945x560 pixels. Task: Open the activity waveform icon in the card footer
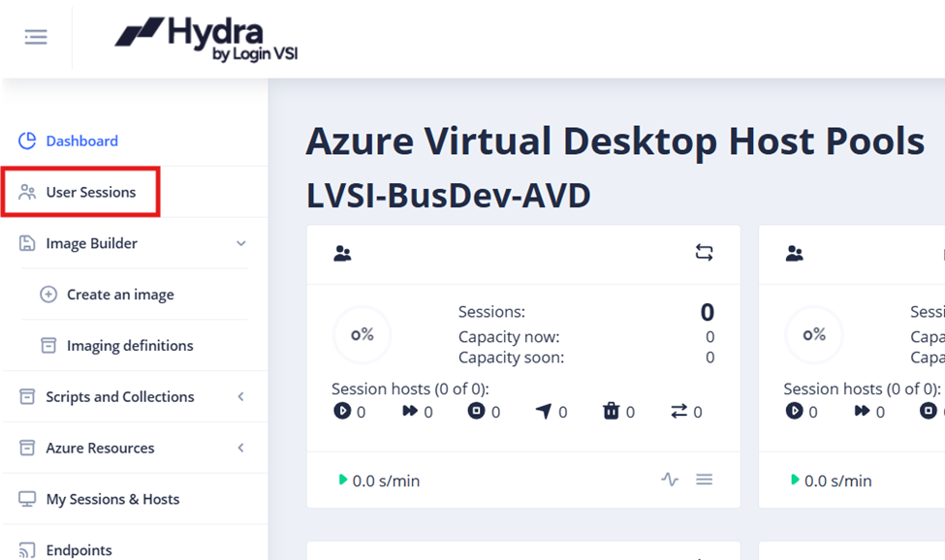[x=669, y=479]
